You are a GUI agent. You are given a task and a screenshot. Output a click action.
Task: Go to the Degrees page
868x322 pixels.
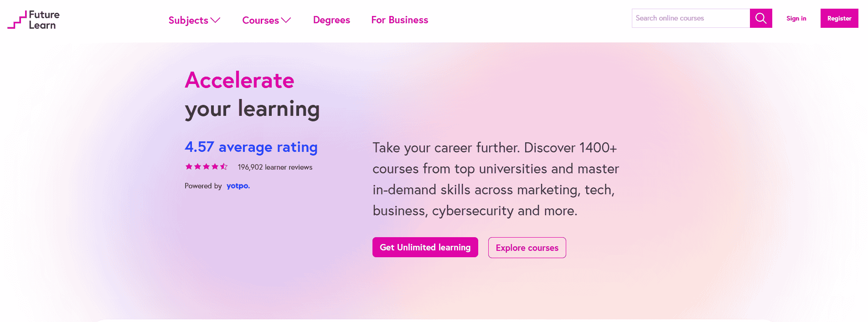pyautogui.click(x=331, y=20)
